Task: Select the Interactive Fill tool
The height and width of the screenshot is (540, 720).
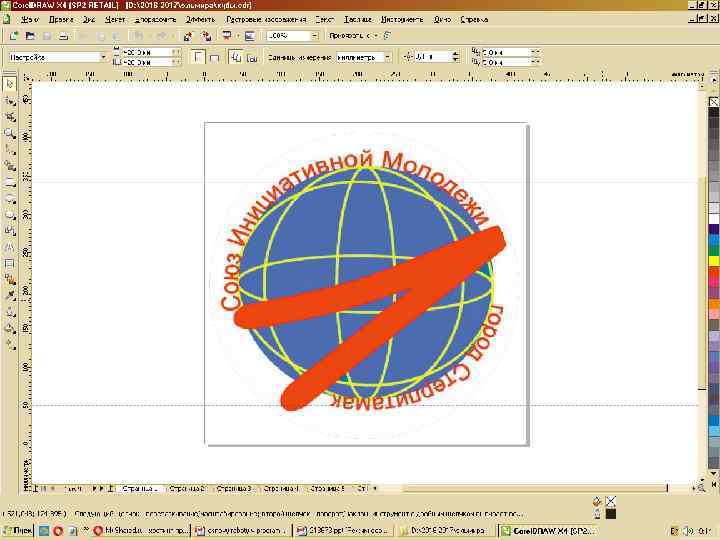Action: click(10, 344)
